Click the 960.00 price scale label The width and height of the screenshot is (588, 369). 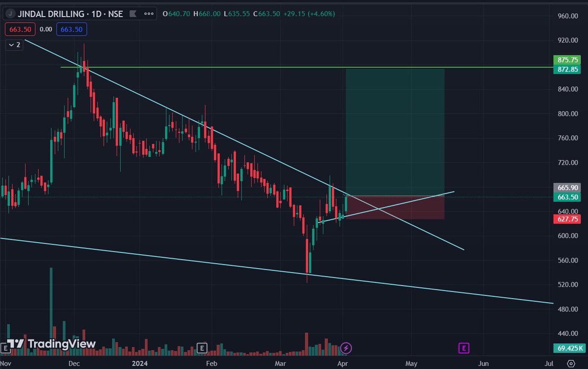click(x=568, y=16)
